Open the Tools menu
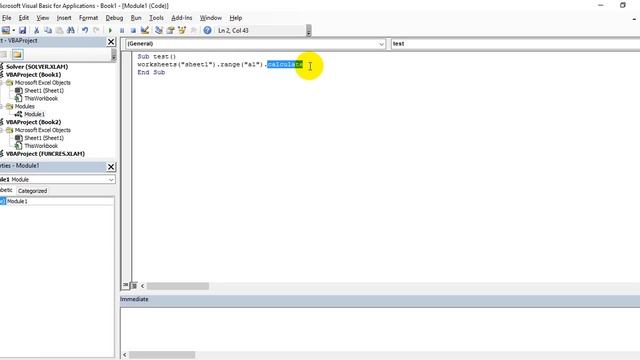Image resolution: width=640 pixels, height=360 pixels. pos(156,18)
